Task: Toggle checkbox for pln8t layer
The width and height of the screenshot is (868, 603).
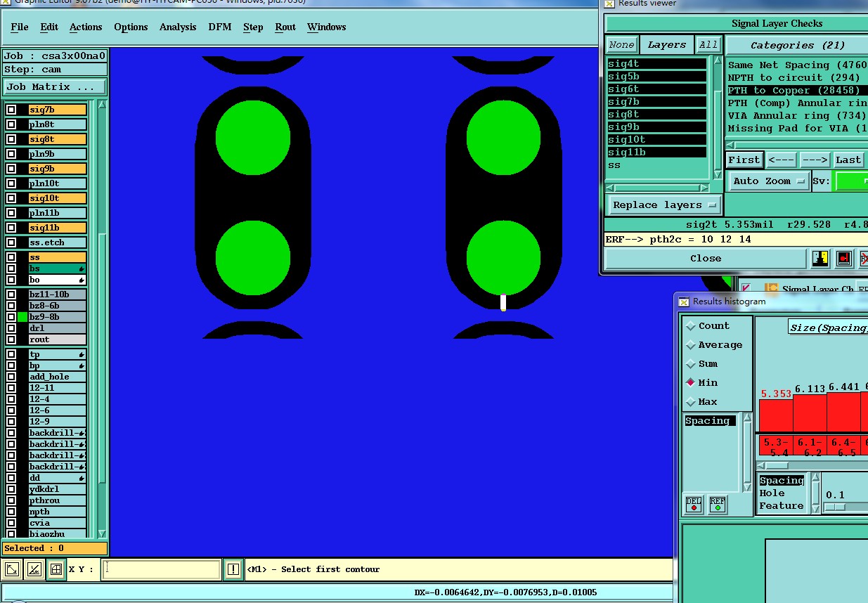Action: 11,124
